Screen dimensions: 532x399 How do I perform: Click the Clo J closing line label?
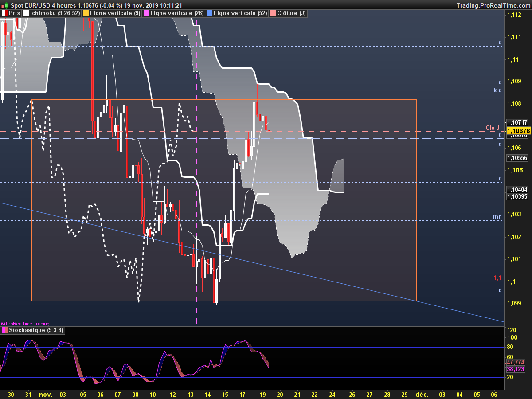tap(493, 128)
